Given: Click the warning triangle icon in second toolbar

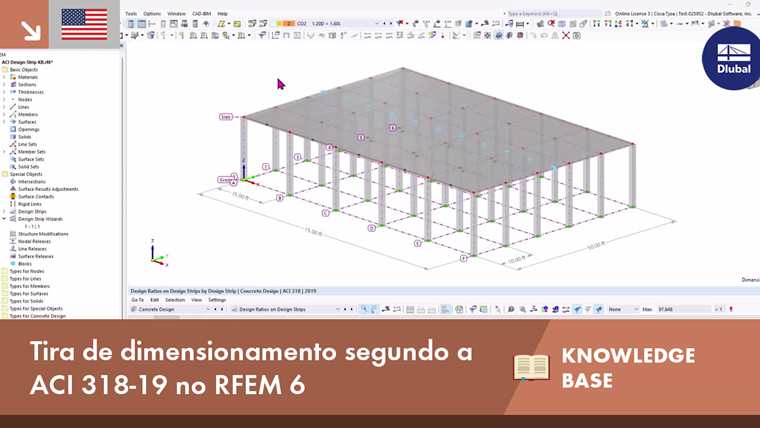Looking at the screenshot, I should (555, 35).
